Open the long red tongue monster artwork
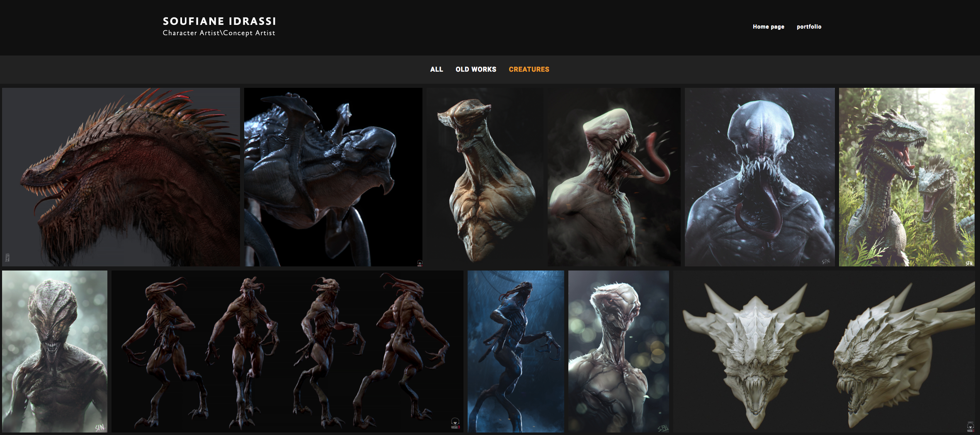This screenshot has width=980, height=435. [614, 177]
